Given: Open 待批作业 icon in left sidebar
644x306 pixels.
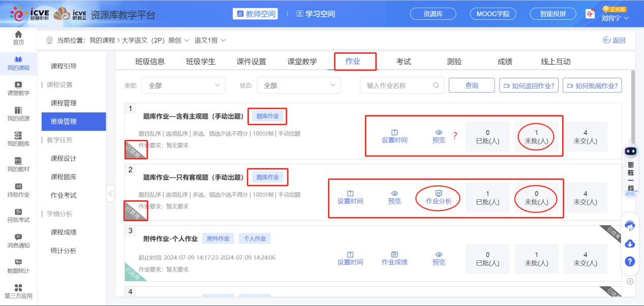Looking at the screenshot, I should point(18,187).
